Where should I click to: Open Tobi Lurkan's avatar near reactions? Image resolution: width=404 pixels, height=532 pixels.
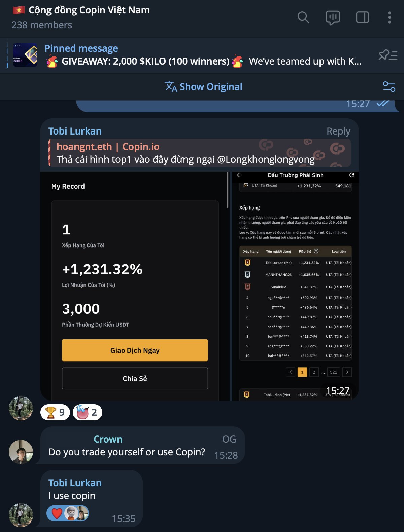(x=21, y=408)
